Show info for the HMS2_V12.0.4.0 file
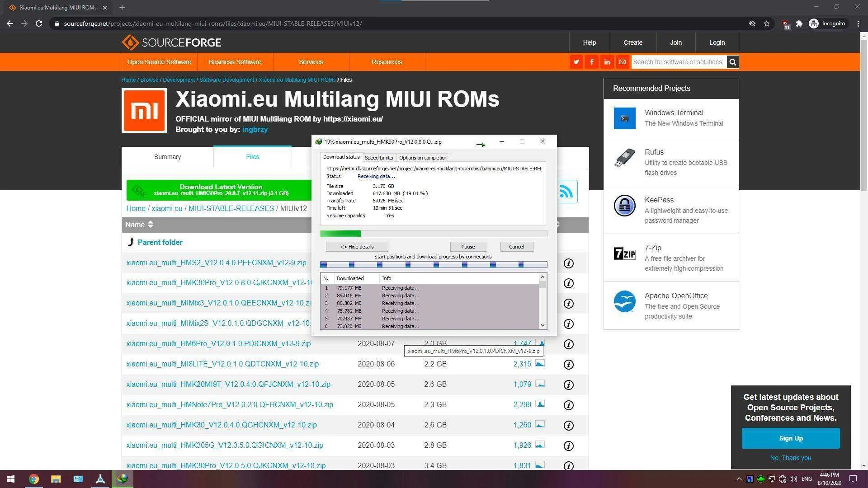Viewport: 868px width, 488px height. [569, 263]
